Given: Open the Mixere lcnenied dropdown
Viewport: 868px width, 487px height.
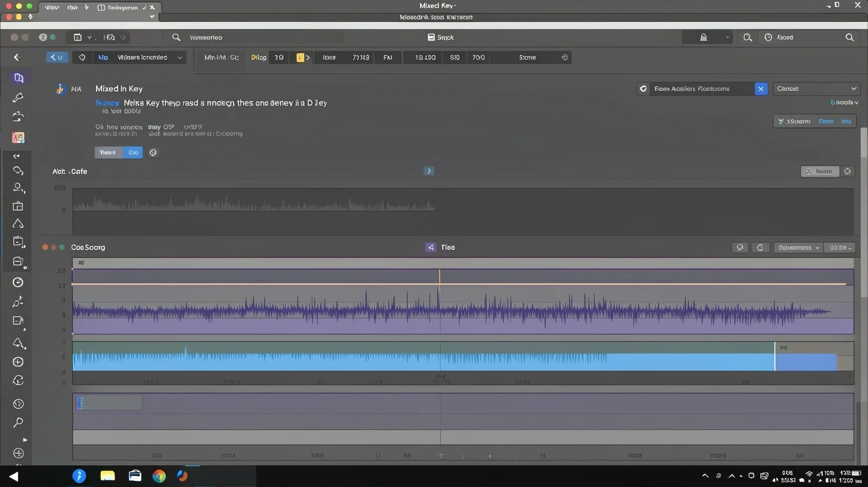Looking at the screenshot, I should pyautogui.click(x=149, y=57).
